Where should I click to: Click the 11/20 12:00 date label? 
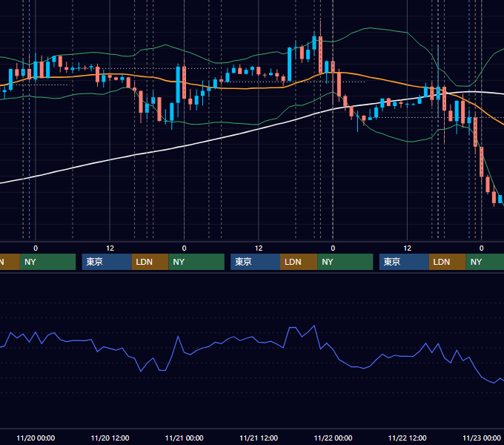tap(110, 438)
